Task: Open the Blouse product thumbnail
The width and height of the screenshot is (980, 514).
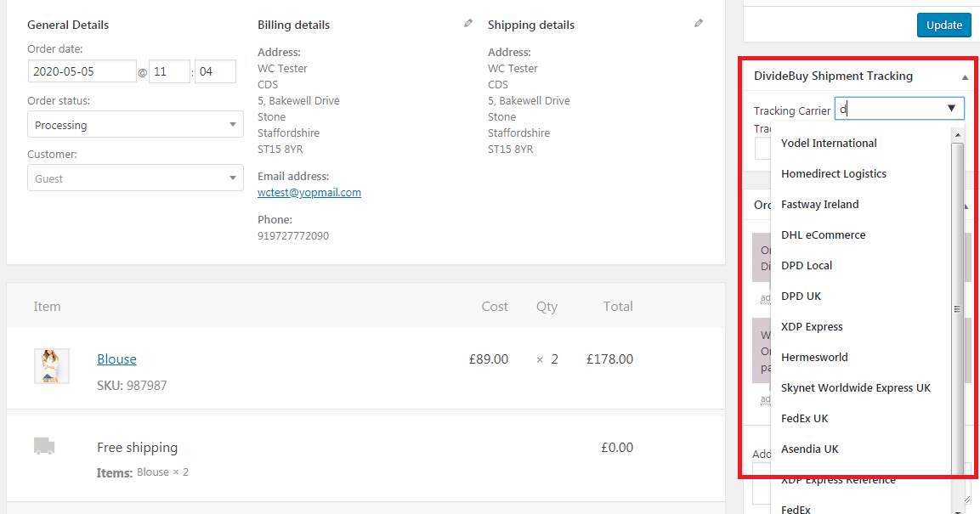Action: click(51, 365)
